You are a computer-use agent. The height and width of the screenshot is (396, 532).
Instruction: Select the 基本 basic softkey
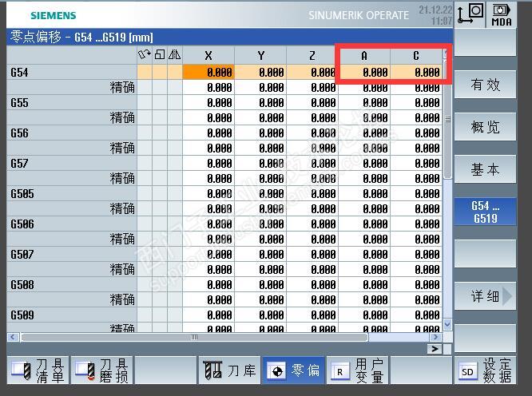coord(485,168)
